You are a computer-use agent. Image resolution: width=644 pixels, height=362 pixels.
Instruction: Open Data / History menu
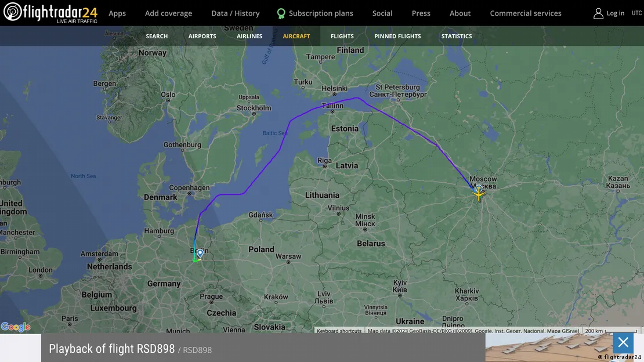coord(236,13)
